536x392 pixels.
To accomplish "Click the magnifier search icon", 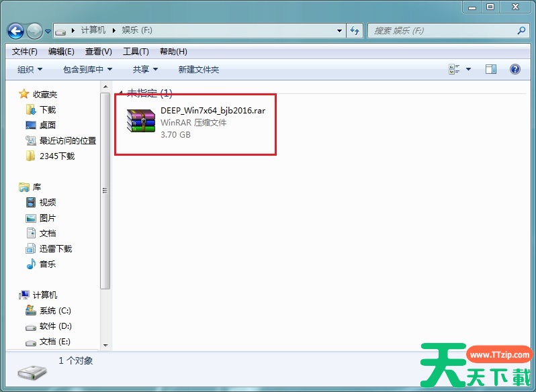I will tap(521, 31).
